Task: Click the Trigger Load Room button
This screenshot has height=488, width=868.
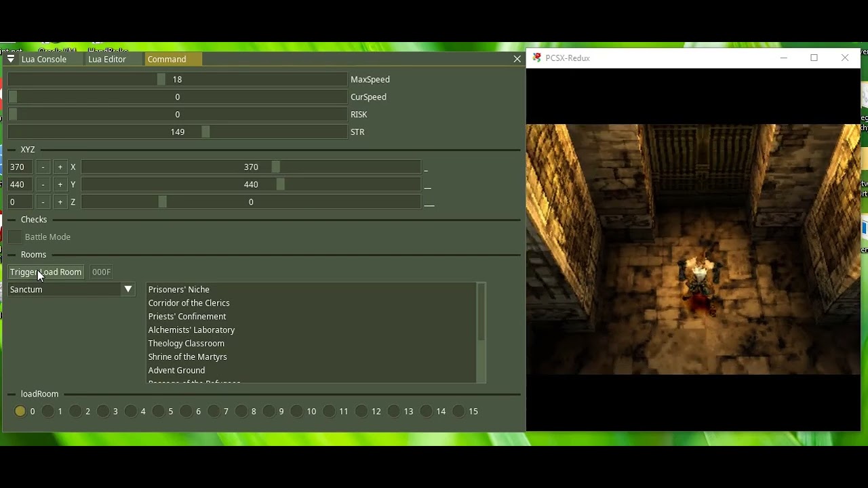Action: (x=45, y=272)
